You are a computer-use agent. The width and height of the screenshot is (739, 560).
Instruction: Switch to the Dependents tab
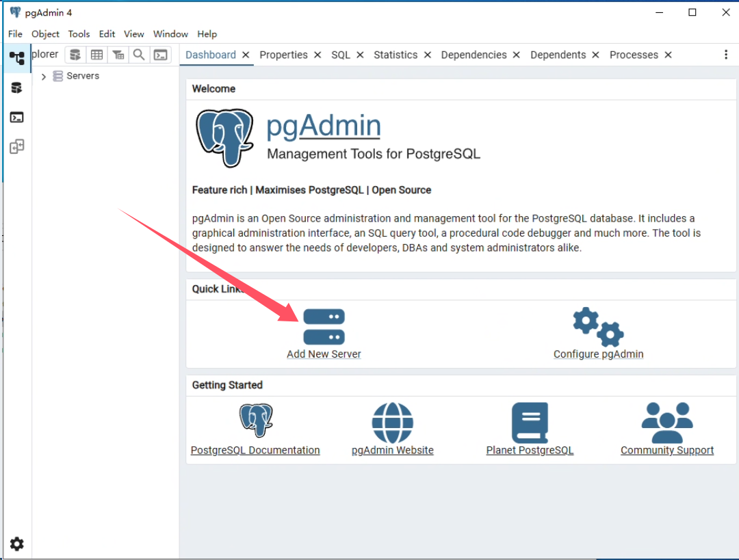coord(558,55)
